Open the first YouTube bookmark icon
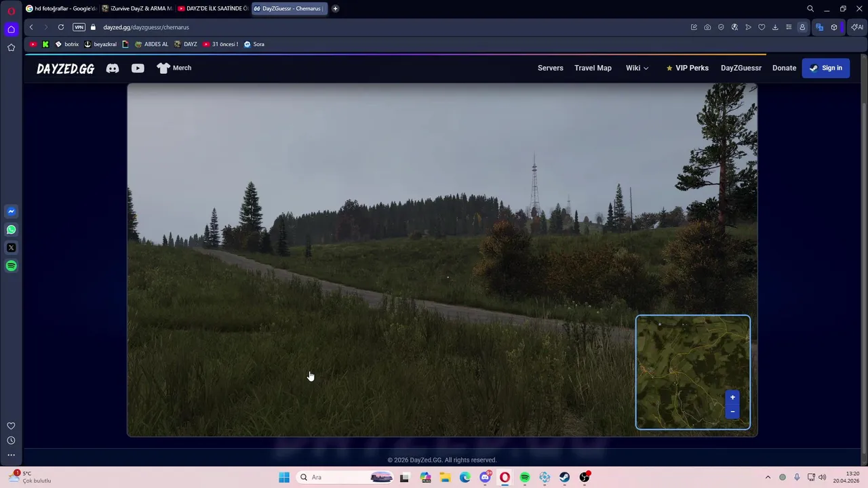Screen dimensions: 868x488 33,44
